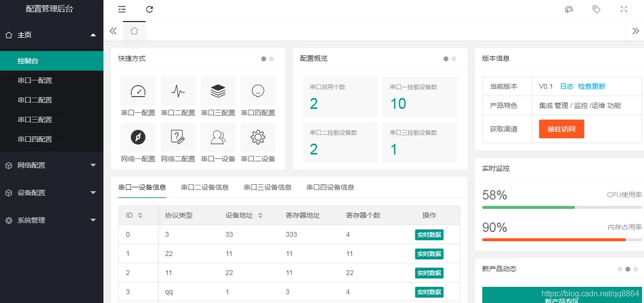Open the 串口三挂载设备数 overview card
Screen dimensions: 644x303
pyautogui.click(x=420, y=143)
